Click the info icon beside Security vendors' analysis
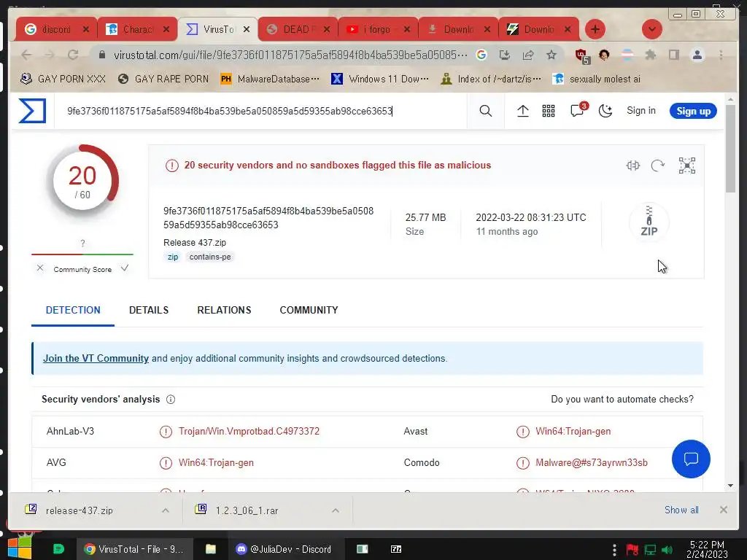747x560 pixels. [171, 400]
